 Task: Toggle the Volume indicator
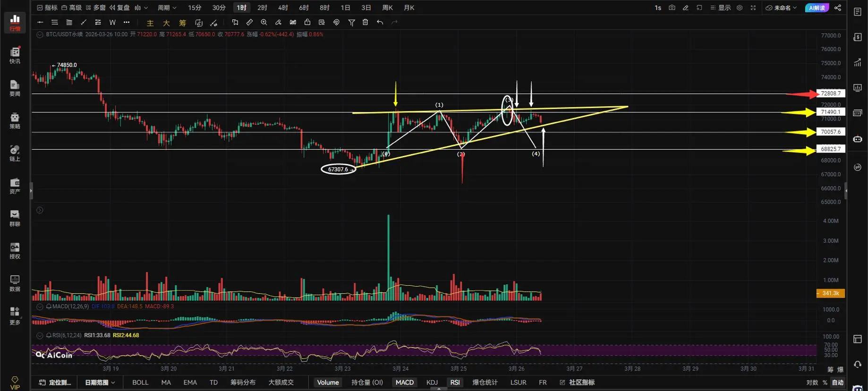click(x=328, y=382)
